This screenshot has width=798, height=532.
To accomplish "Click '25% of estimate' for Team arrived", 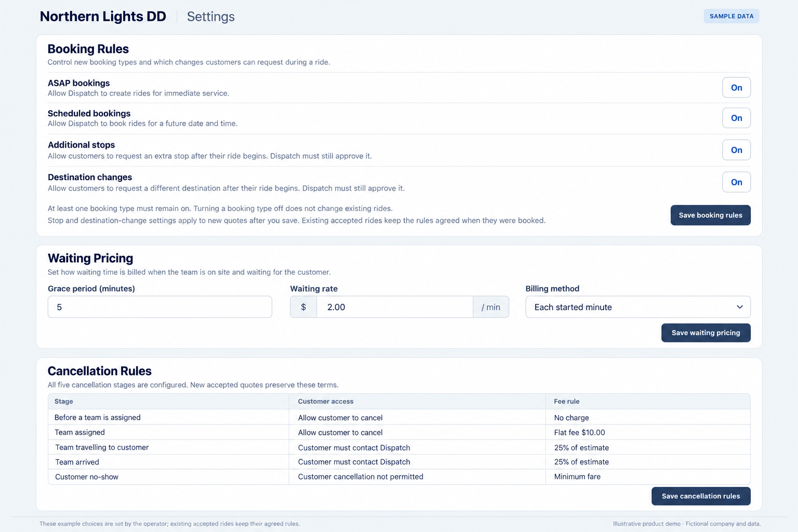I will [x=581, y=462].
